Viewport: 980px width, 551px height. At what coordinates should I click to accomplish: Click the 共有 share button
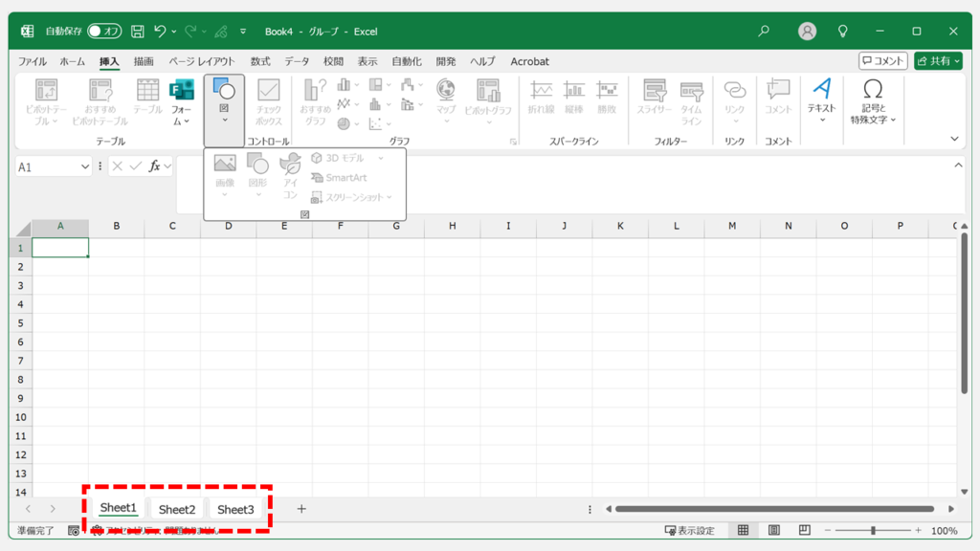[938, 60]
